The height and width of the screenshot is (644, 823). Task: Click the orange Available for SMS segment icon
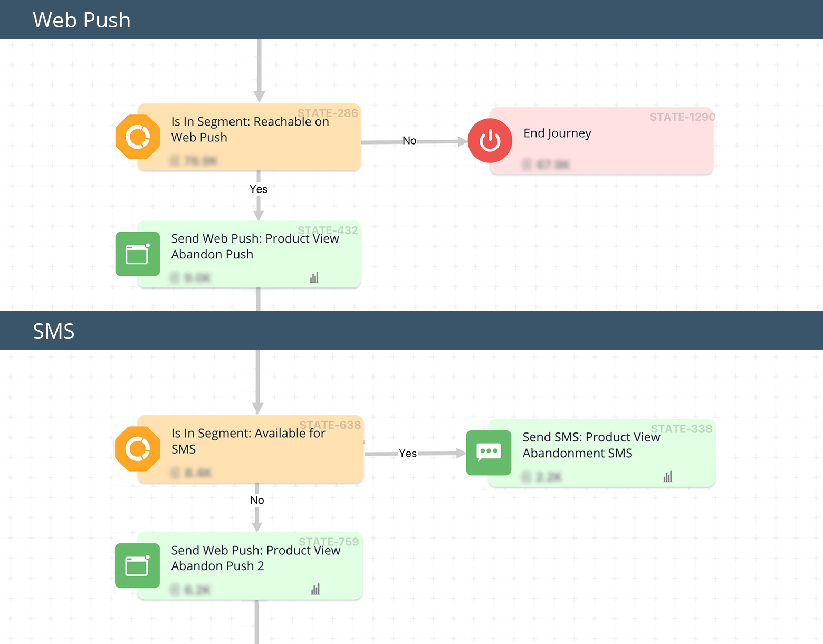(x=138, y=449)
